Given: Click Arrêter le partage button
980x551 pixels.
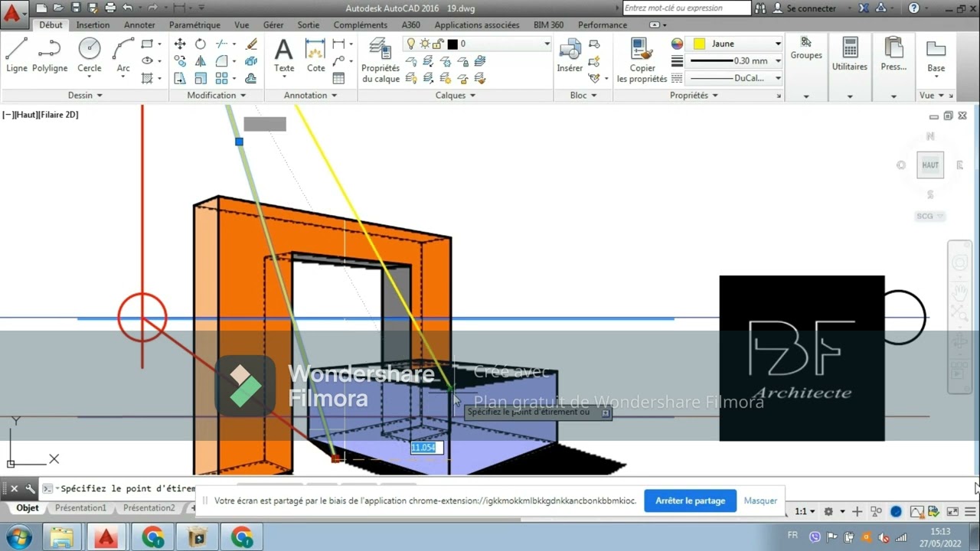Looking at the screenshot, I should [x=690, y=500].
